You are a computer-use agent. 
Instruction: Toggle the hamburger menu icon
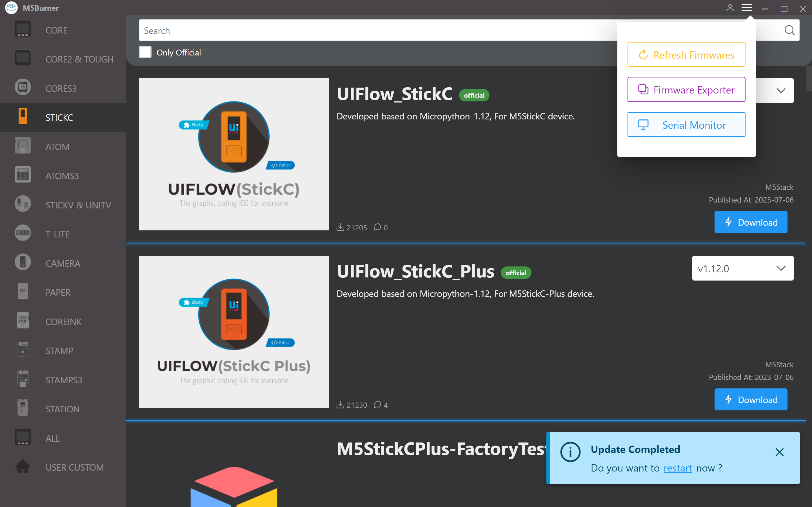747,8
